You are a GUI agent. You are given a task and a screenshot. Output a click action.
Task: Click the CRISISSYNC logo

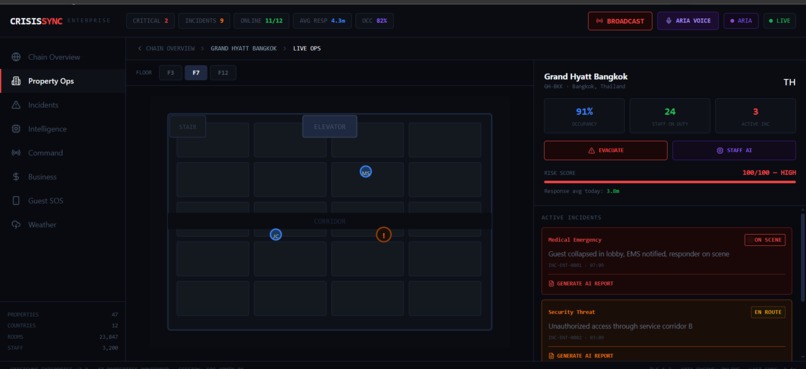(36, 21)
